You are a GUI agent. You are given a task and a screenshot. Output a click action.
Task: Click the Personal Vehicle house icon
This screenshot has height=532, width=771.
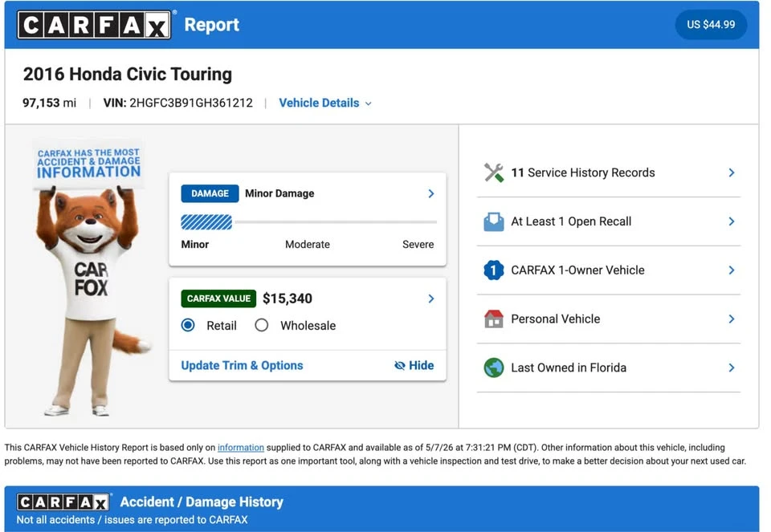pos(494,319)
